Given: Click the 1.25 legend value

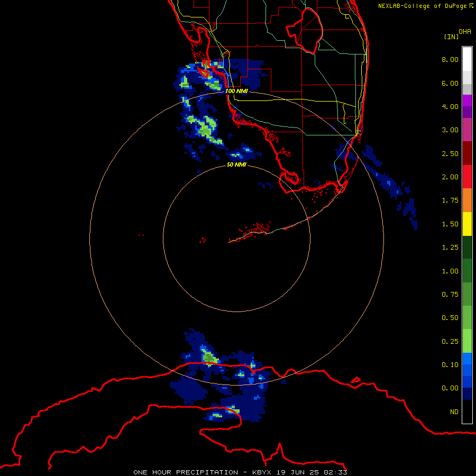Looking at the screenshot, I should click(x=450, y=248).
